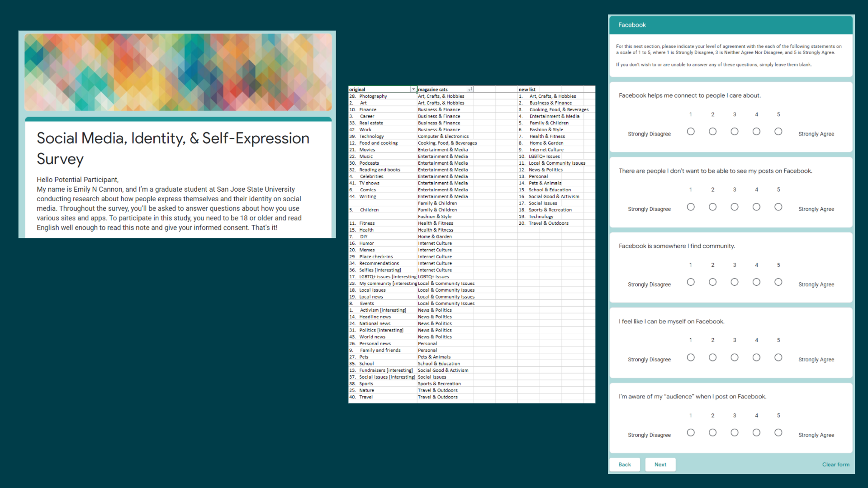The image size is (868, 488).
Task: Select '9. Internet Culture' in new list
Action: (541, 150)
